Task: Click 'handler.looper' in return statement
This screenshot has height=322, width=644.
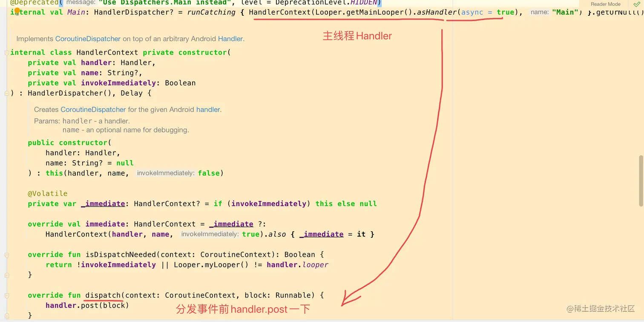Action: (x=298, y=265)
